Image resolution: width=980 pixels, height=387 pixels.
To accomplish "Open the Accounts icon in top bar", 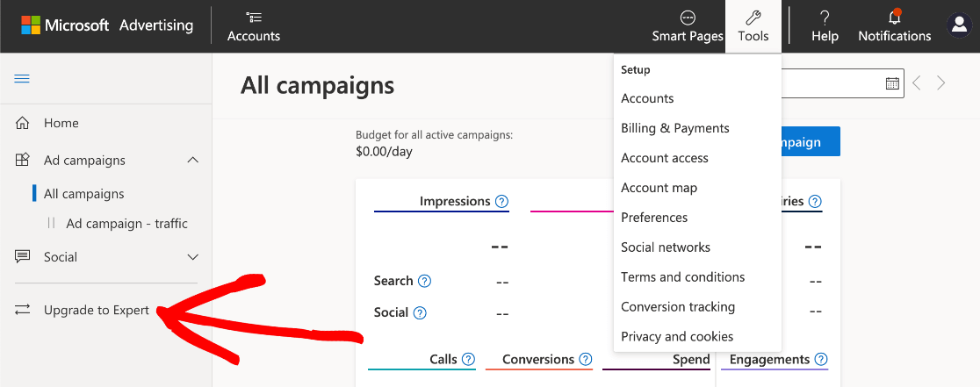I will click(254, 18).
